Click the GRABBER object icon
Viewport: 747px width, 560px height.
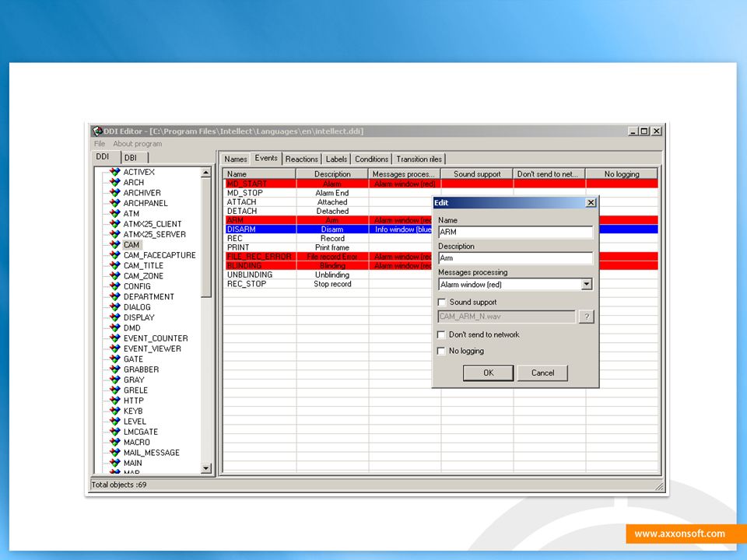point(114,369)
